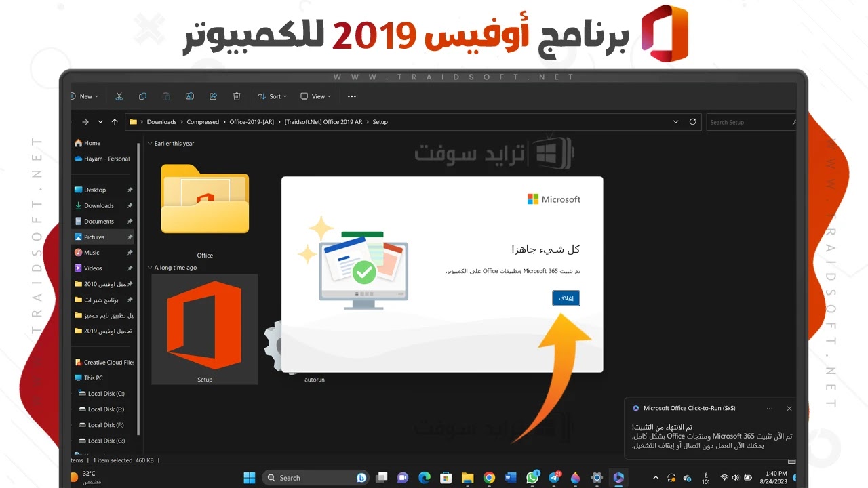The image size is (868, 488).
Task: Open the Sort dropdown menu
Action: (x=273, y=96)
